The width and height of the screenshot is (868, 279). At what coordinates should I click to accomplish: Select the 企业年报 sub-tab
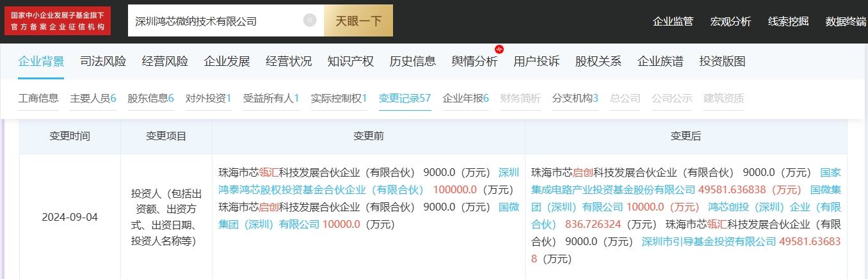coord(465,98)
